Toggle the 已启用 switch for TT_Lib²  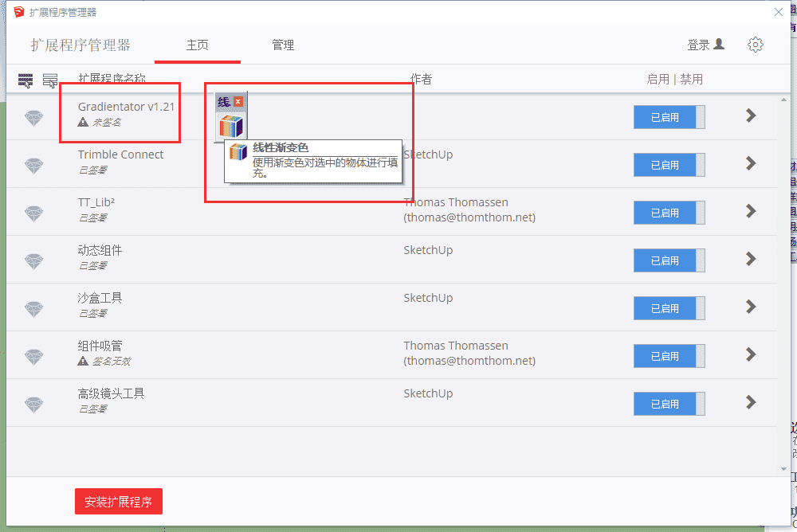point(669,213)
